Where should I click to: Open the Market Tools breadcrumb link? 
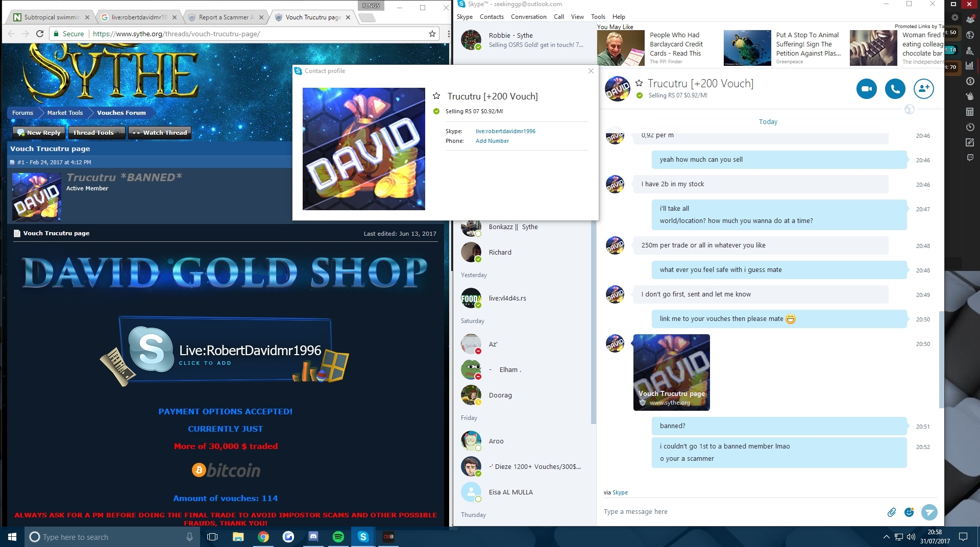(x=65, y=113)
